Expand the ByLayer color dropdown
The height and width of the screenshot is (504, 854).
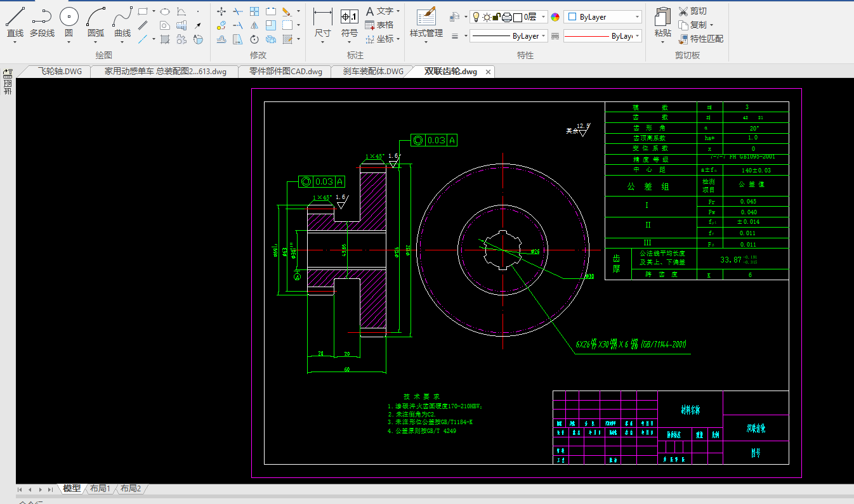tap(637, 17)
